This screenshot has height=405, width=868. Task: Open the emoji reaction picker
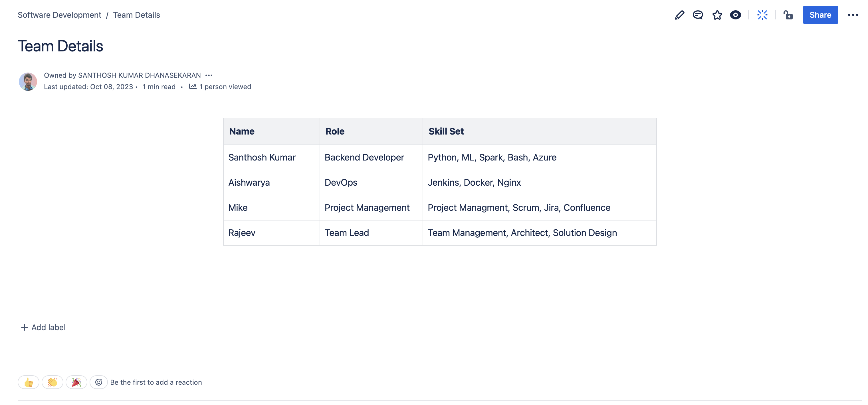[x=98, y=382]
